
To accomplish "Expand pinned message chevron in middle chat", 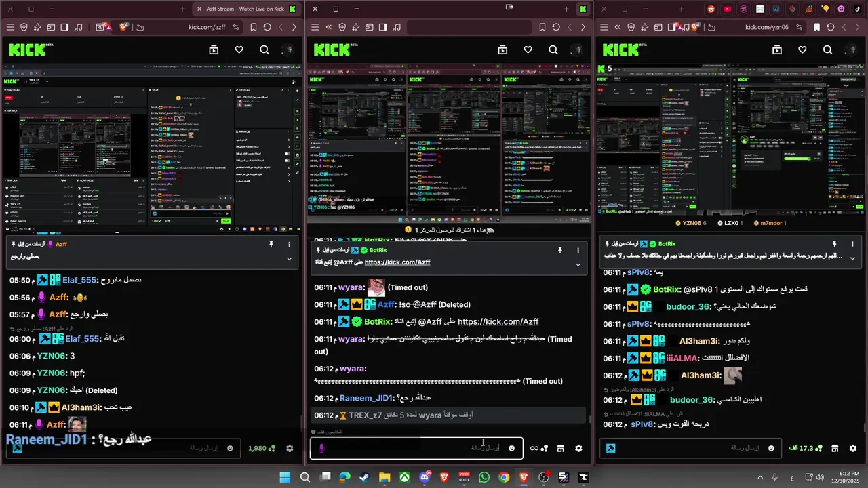I will coord(578,264).
